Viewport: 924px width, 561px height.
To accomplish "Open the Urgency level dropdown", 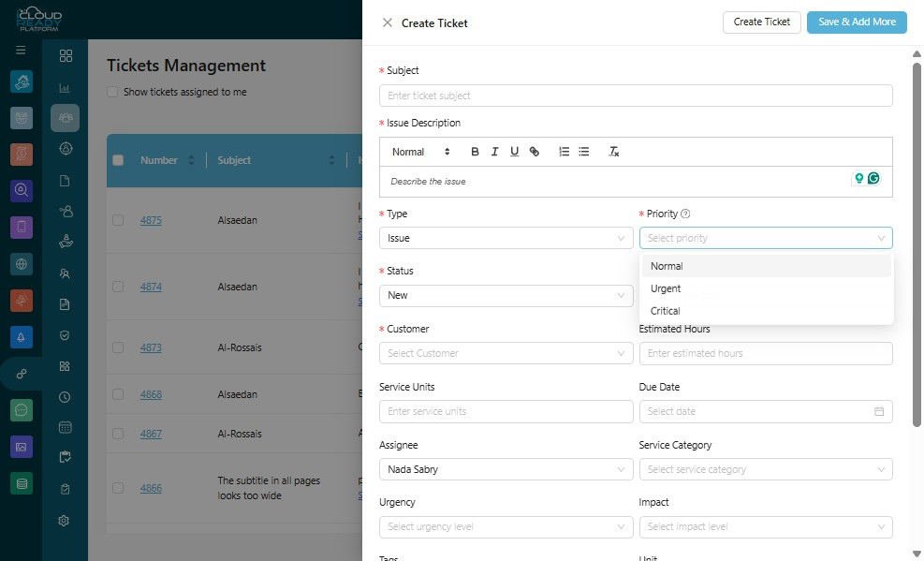I will click(506, 526).
